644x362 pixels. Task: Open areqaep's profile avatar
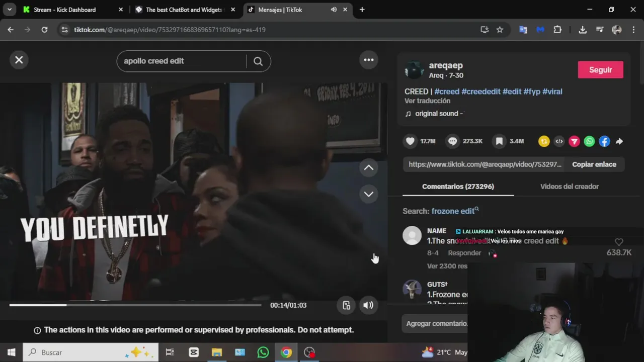point(414,70)
